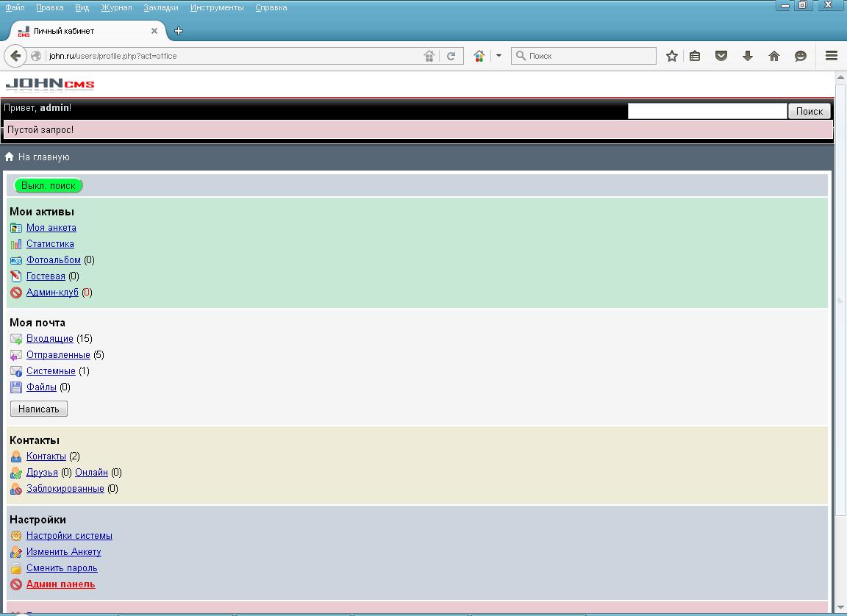Show bookmarks list icon in toolbar

coord(696,56)
